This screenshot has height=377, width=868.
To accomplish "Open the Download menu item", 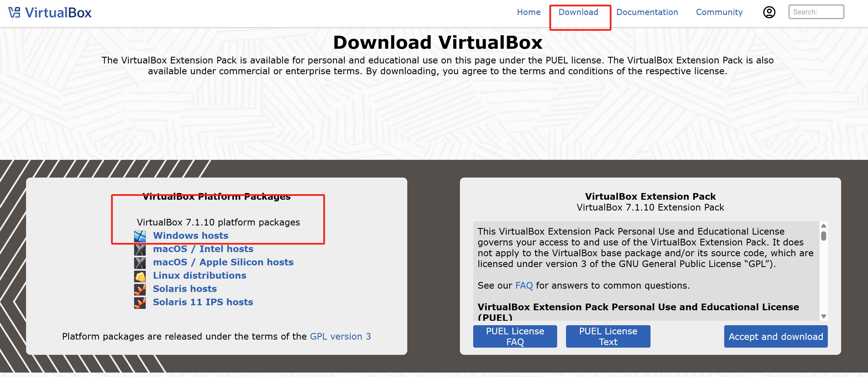I will 578,12.
